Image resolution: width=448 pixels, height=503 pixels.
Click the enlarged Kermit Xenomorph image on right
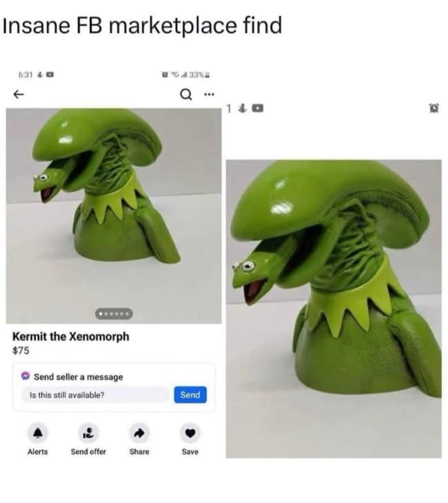(334, 309)
